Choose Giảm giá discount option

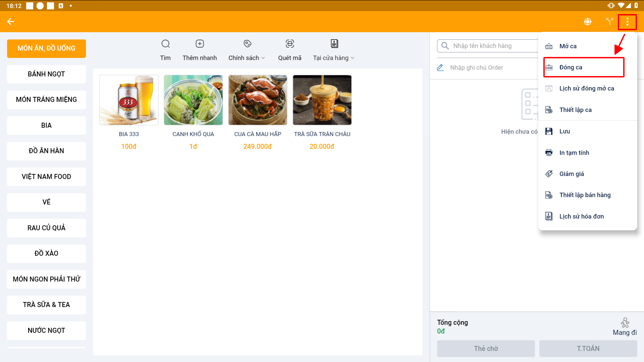(x=572, y=174)
